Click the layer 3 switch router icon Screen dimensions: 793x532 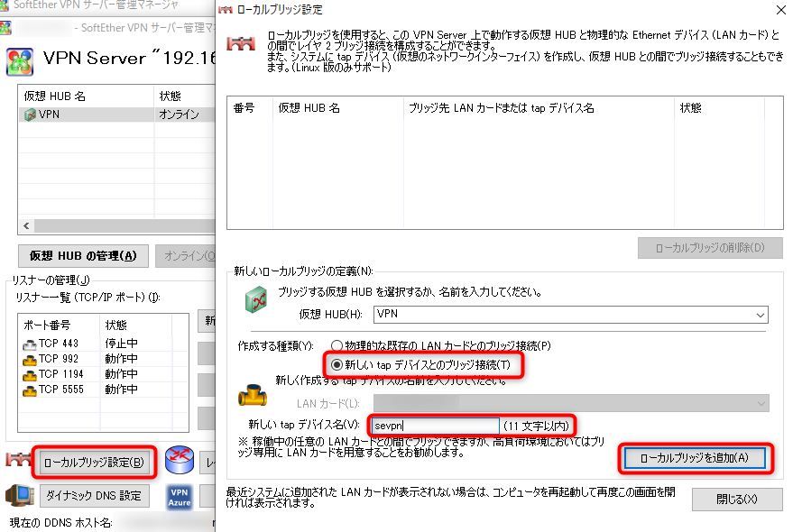click(180, 460)
